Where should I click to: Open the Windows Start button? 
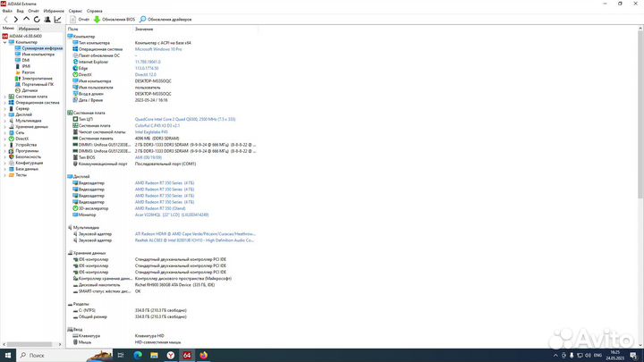coord(7,356)
